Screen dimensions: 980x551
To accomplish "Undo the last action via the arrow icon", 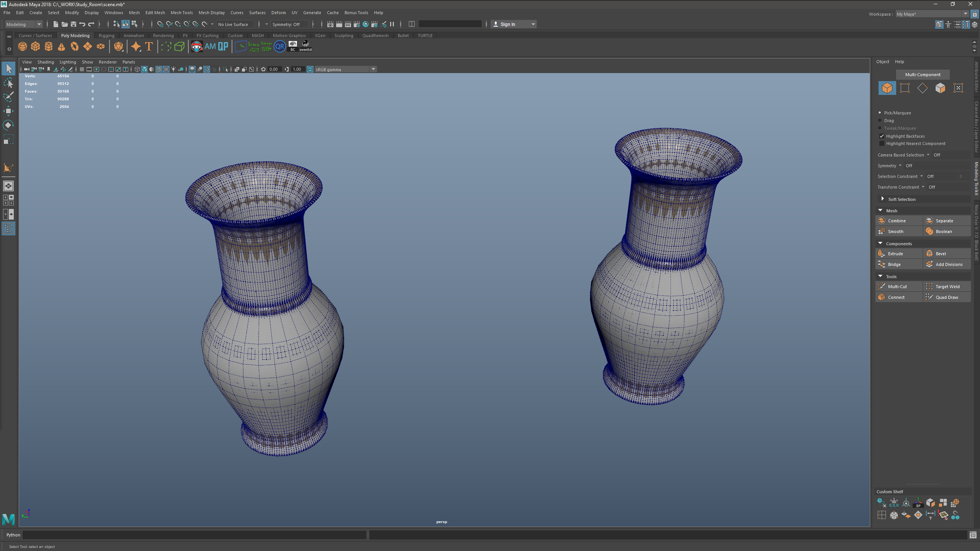I will (x=82, y=24).
